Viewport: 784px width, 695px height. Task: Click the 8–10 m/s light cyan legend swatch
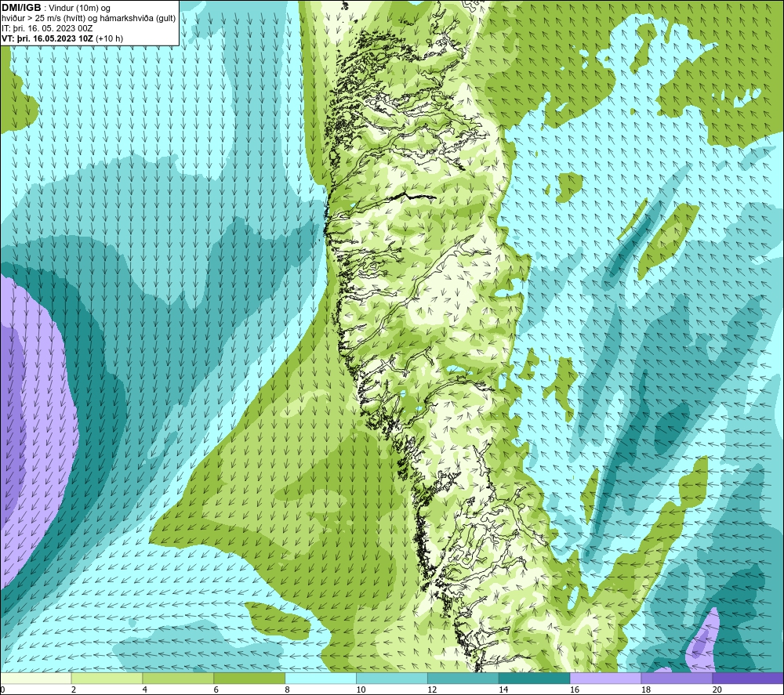(321, 679)
